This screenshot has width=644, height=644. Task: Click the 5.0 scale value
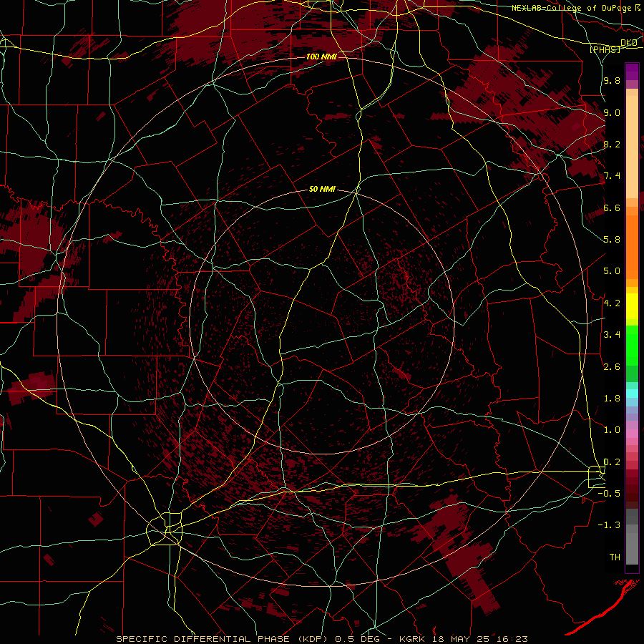[612, 271]
